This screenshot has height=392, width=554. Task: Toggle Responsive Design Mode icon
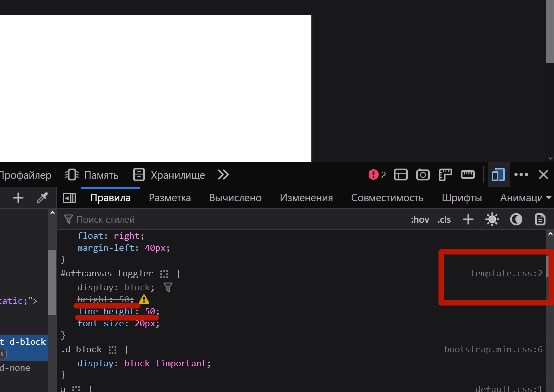(498, 175)
